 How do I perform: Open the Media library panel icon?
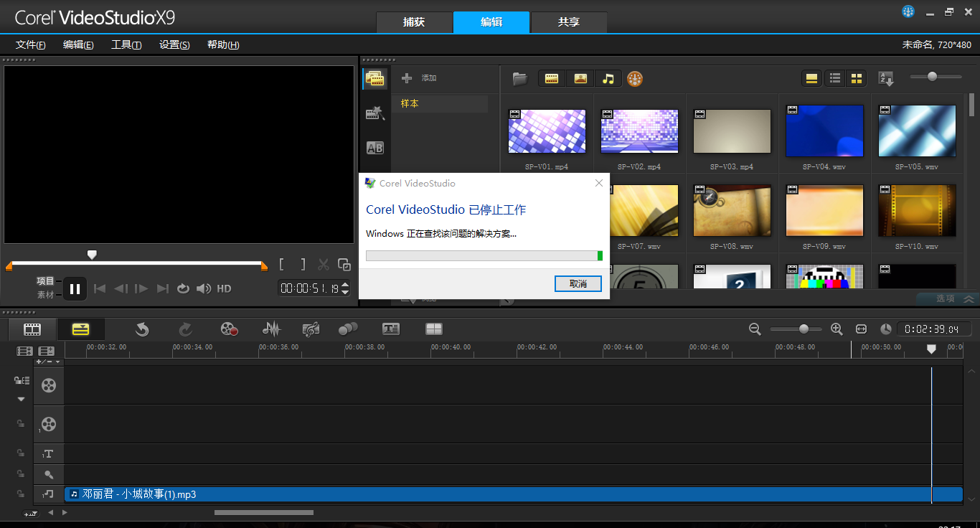375,78
